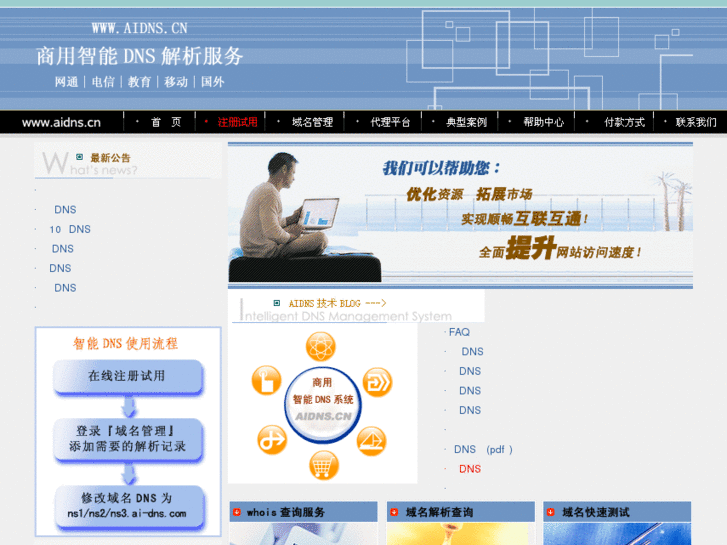Open the 首页 home menu item
Screen dimensions: 727x545
click(x=166, y=122)
